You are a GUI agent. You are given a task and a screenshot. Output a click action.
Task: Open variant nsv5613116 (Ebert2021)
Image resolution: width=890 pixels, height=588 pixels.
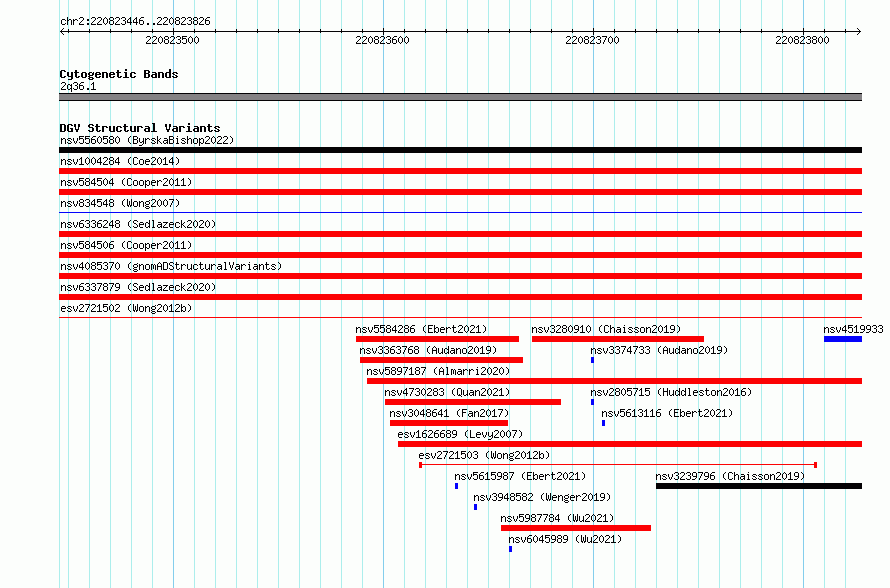click(x=667, y=413)
